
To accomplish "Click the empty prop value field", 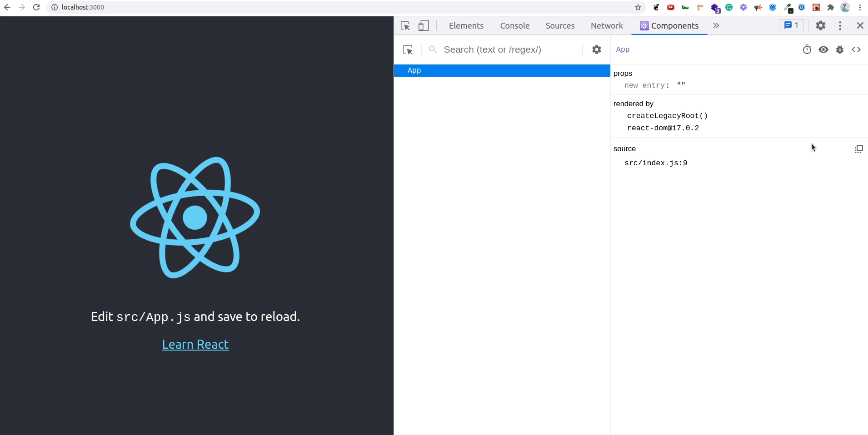I will tap(681, 85).
